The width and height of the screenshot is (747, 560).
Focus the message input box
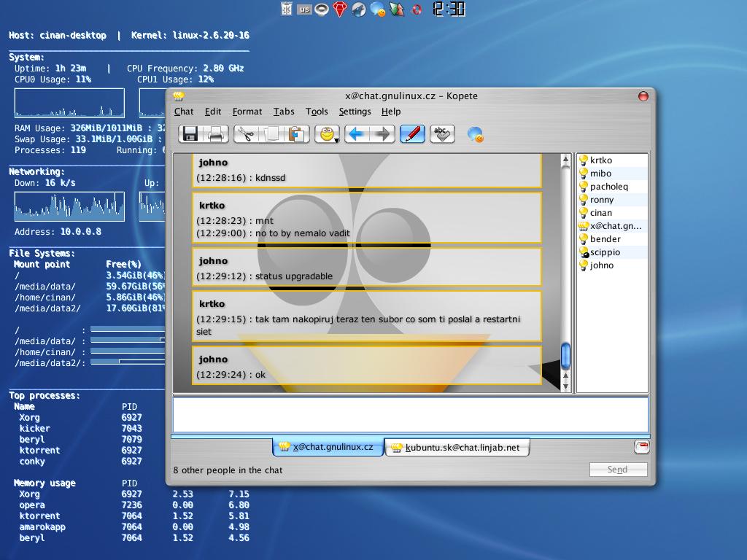[x=410, y=415]
